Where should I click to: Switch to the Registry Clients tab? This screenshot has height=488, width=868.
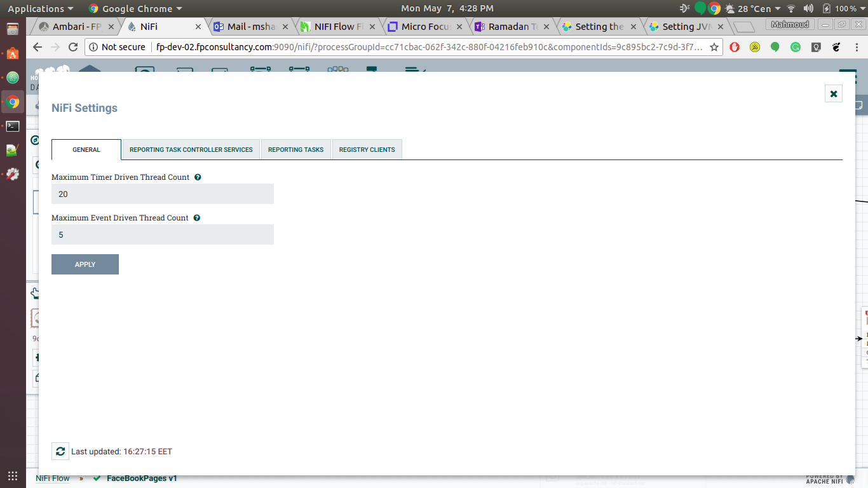pyautogui.click(x=367, y=149)
